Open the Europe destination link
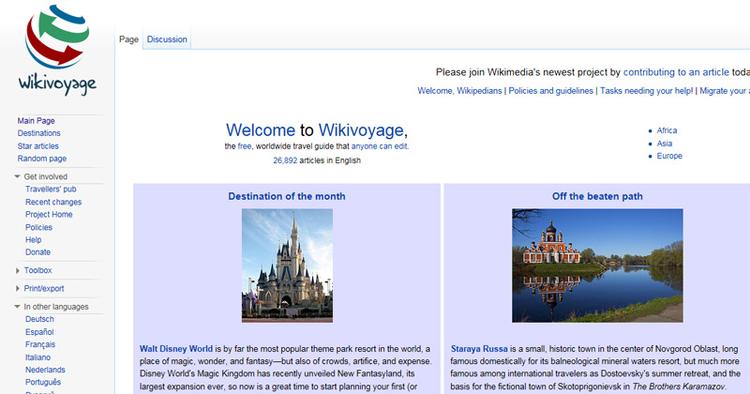This screenshot has height=394, width=750. 670,156
